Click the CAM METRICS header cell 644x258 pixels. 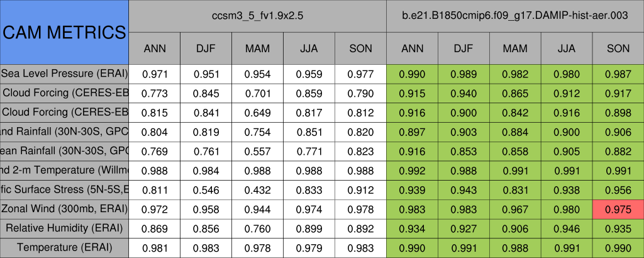(x=64, y=32)
